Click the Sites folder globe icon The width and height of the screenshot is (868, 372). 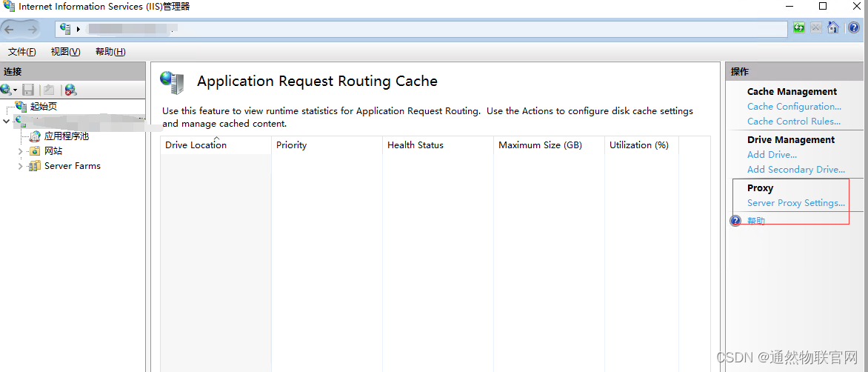[35, 151]
